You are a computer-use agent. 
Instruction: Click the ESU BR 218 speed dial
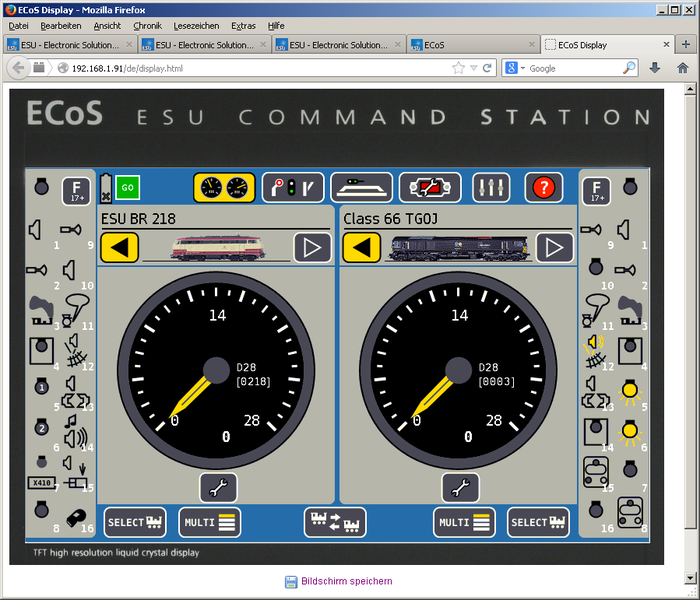(216, 371)
